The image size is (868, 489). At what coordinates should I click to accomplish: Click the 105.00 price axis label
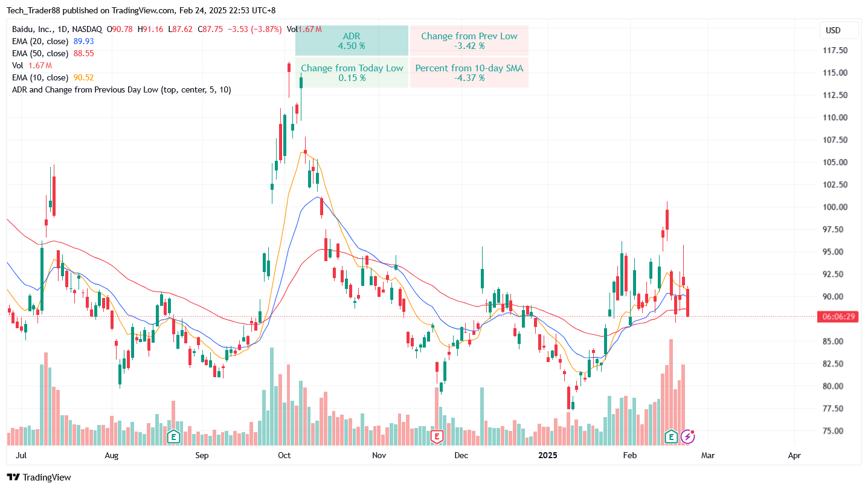[835, 162]
